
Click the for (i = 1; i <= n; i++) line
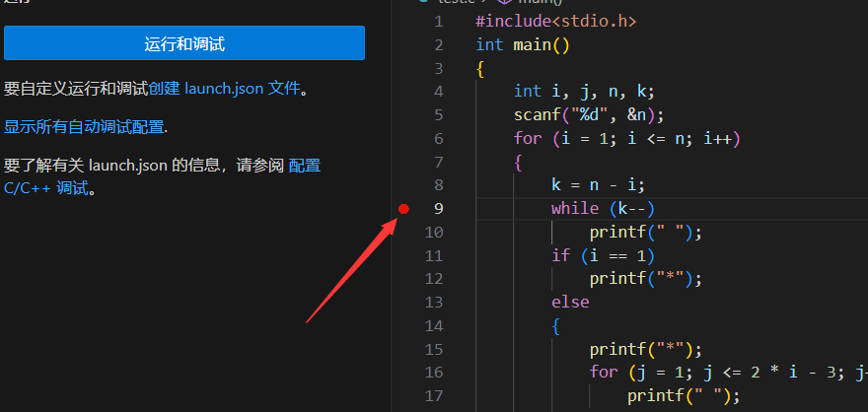(x=627, y=138)
